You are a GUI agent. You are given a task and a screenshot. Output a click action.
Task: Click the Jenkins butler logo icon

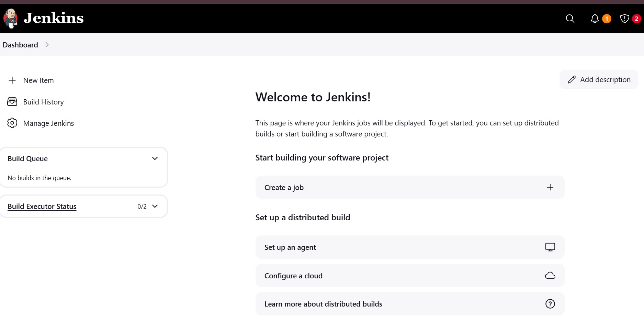click(11, 19)
